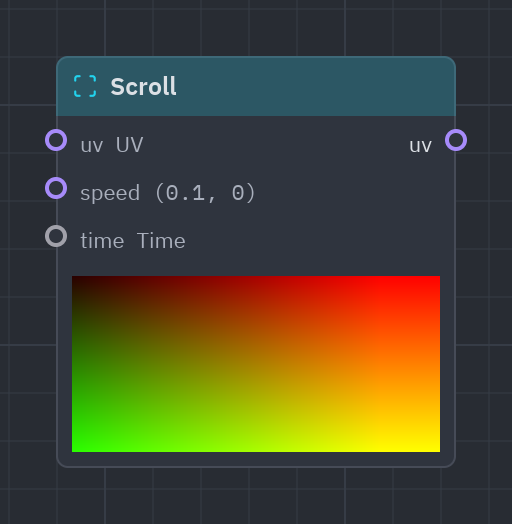Click the Scroll node dashed-square icon
The image size is (512, 524).
pos(85,86)
